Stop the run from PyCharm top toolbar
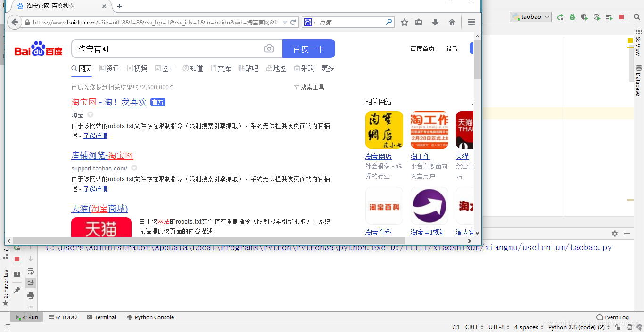The height and width of the screenshot is (332, 644). [x=621, y=17]
